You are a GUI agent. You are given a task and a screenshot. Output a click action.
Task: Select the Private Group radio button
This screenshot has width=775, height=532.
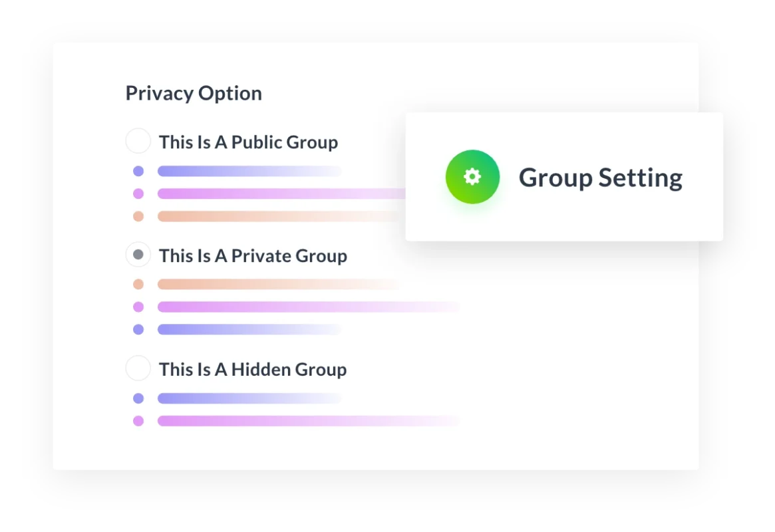(138, 255)
